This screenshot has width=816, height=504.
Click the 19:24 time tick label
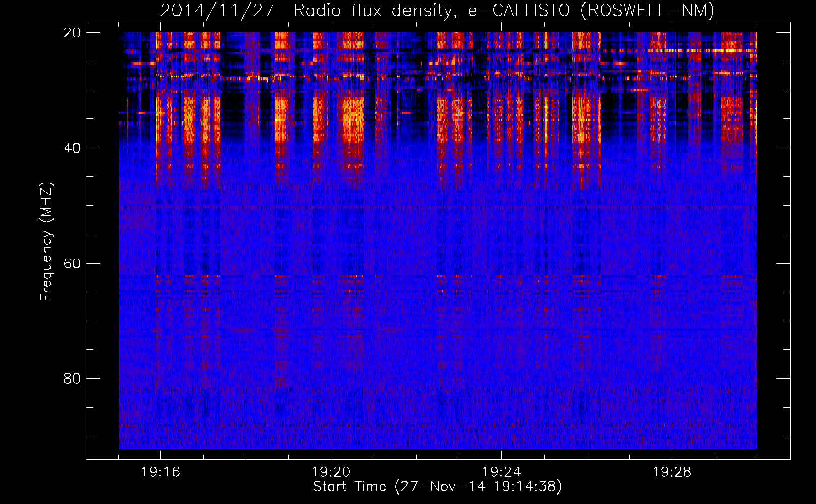[502, 472]
